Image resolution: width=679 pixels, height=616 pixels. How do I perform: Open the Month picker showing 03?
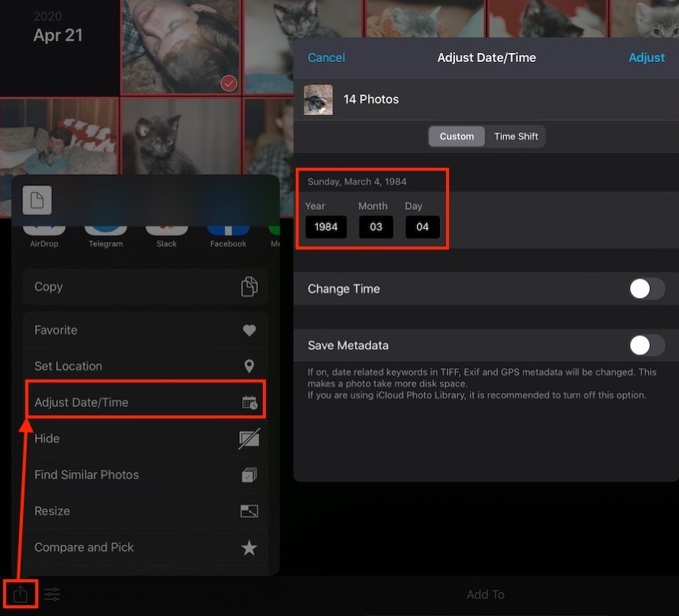coord(376,227)
